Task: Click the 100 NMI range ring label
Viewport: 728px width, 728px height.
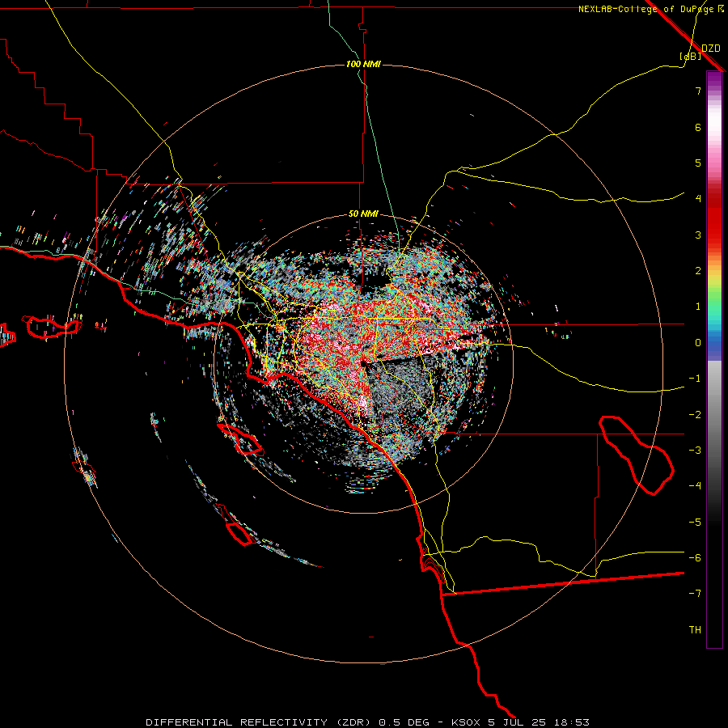Action: point(363,64)
